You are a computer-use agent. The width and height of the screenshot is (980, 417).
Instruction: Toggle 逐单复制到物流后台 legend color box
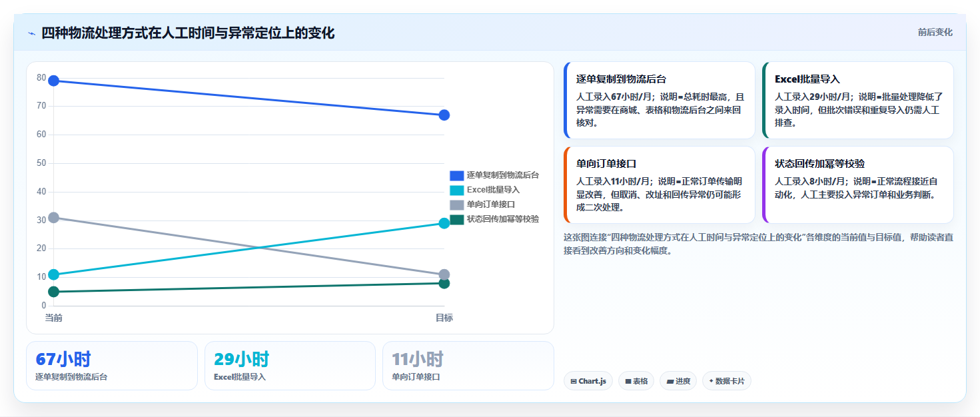pos(456,175)
